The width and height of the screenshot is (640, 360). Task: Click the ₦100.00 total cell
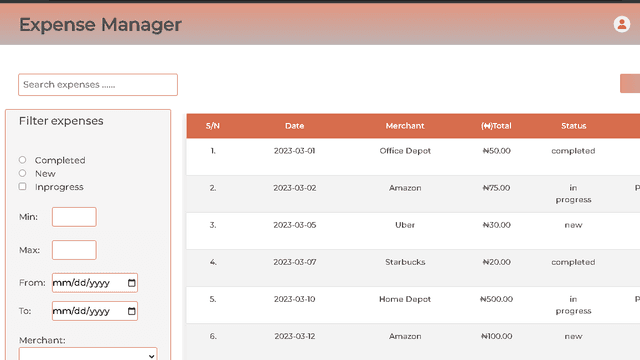click(496, 336)
